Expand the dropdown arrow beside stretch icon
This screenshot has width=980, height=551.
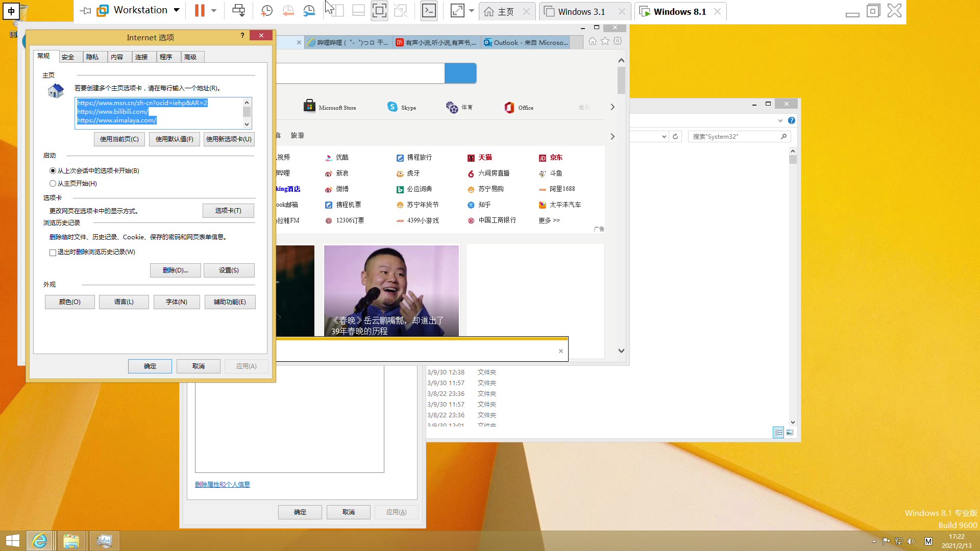(x=472, y=10)
